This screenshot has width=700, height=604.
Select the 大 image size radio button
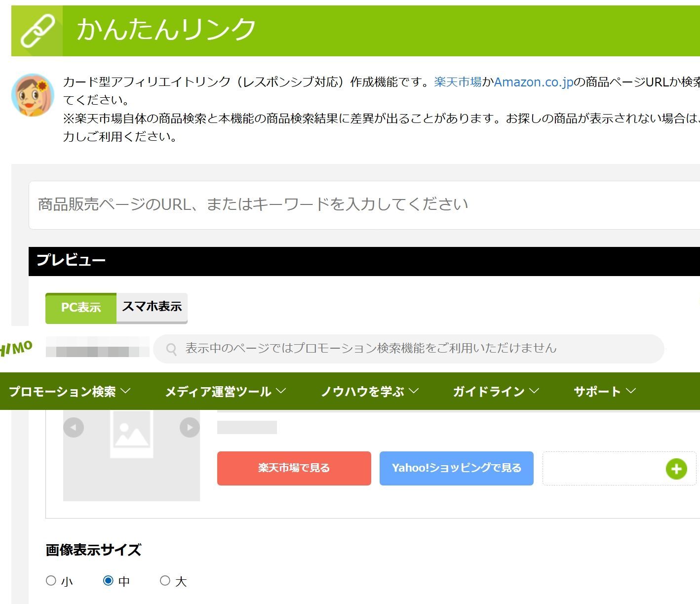165,581
